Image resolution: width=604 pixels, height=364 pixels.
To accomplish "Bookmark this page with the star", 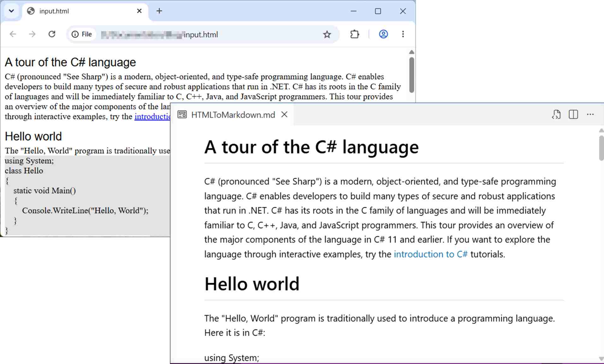I will pyautogui.click(x=327, y=34).
